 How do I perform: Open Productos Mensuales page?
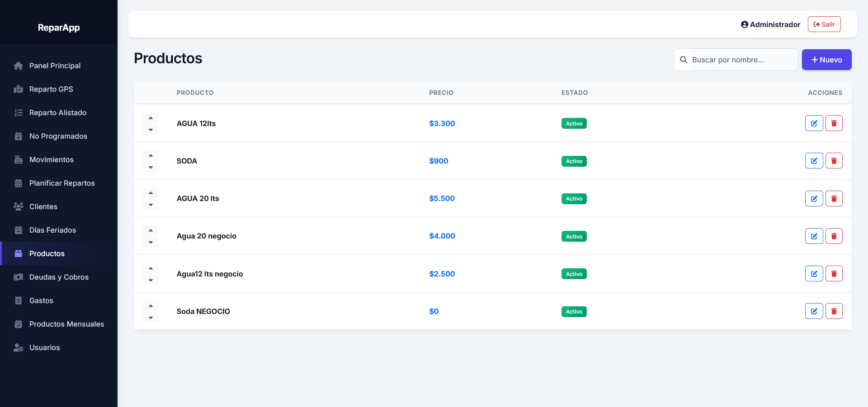(x=59, y=324)
